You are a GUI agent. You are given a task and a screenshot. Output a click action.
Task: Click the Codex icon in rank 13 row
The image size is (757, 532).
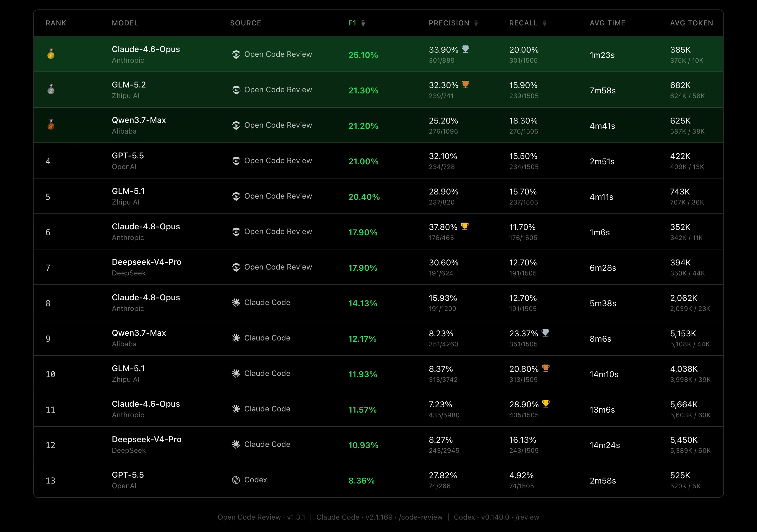tap(236, 480)
